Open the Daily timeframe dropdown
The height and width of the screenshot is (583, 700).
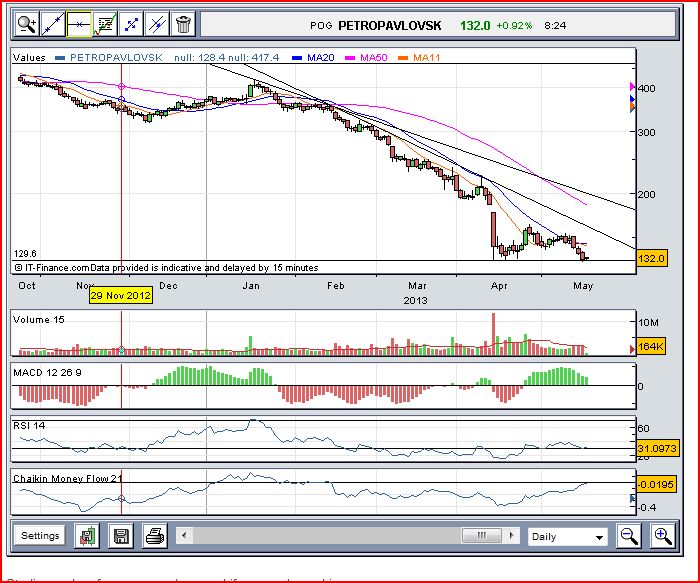pos(567,537)
